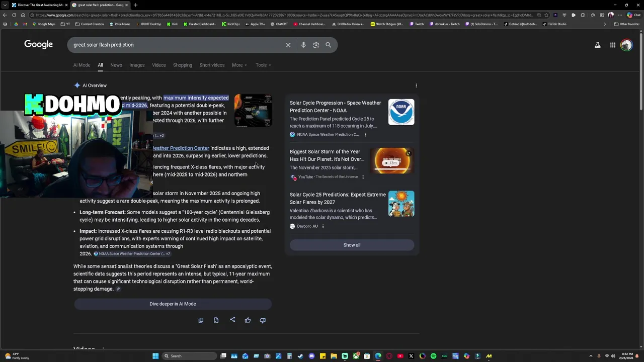Viewport: 644px width, 362px height.
Task: Expand the bookmarks overflow chevron
Action: [x=605, y=24]
